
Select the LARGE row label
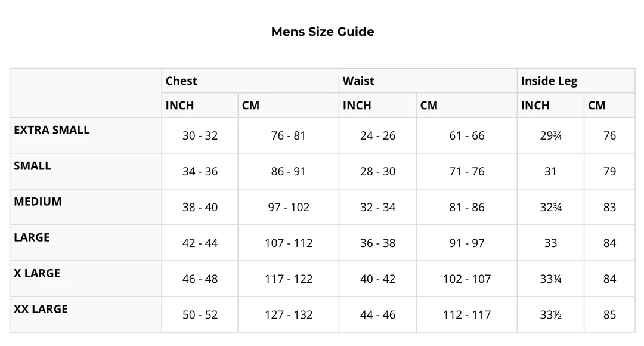pos(32,237)
